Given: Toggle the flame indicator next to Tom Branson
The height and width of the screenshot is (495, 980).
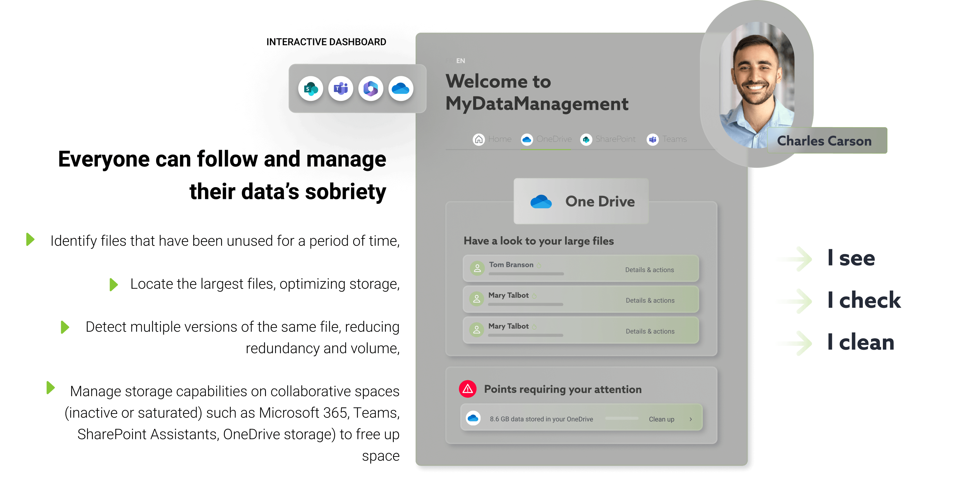Looking at the screenshot, I should [539, 265].
